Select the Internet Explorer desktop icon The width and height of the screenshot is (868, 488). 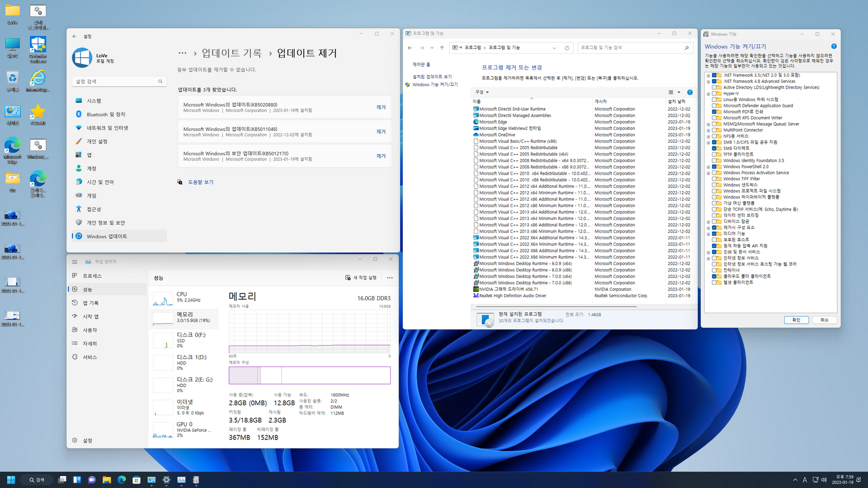[x=38, y=82]
